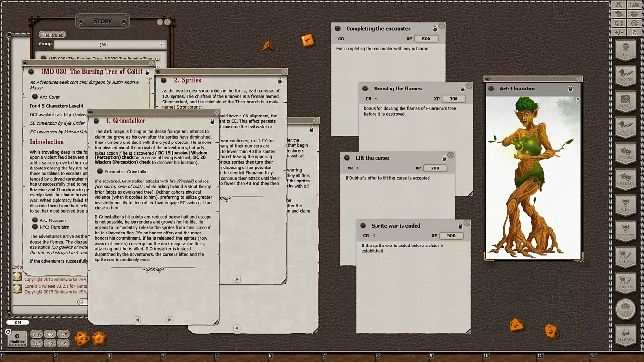The height and width of the screenshot is (362, 644).
Task: Click the link icon beside 1. Grimstalker title
Action: (x=96, y=121)
